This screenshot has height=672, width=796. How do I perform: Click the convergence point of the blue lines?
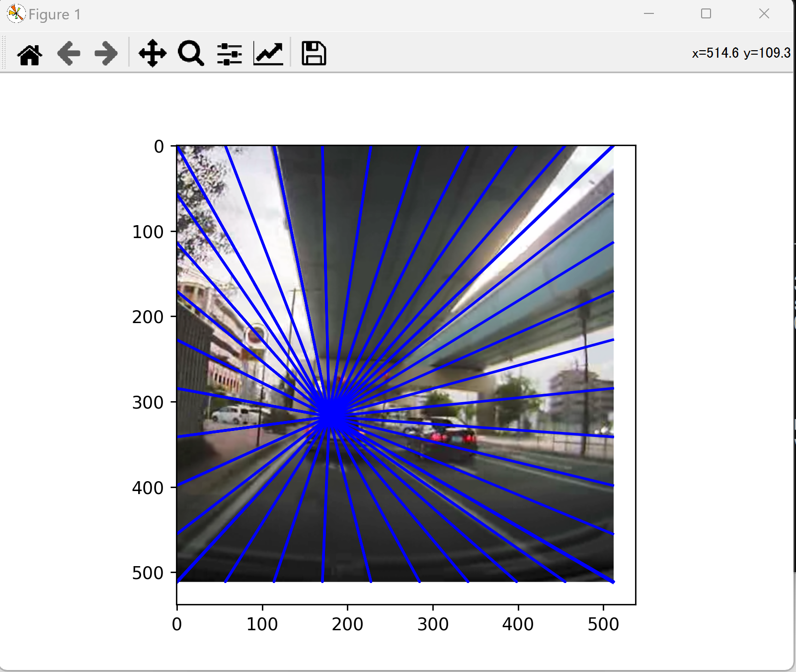pos(333,415)
